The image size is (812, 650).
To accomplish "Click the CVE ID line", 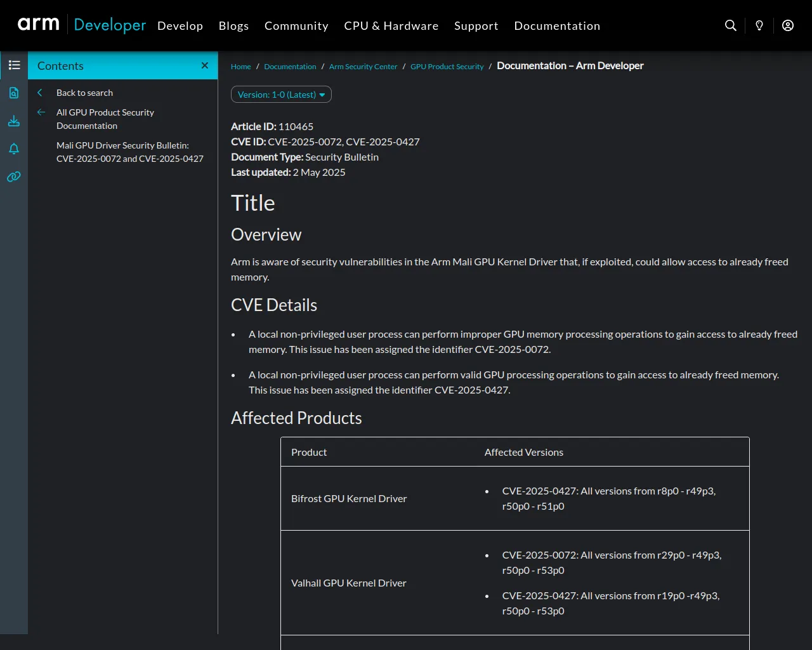I will click(x=325, y=142).
